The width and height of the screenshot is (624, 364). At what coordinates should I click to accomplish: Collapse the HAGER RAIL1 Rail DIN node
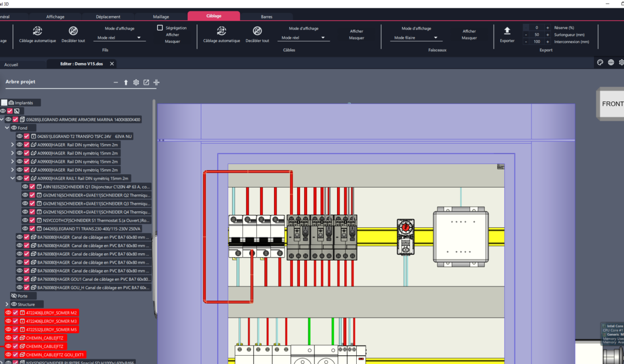12,178
